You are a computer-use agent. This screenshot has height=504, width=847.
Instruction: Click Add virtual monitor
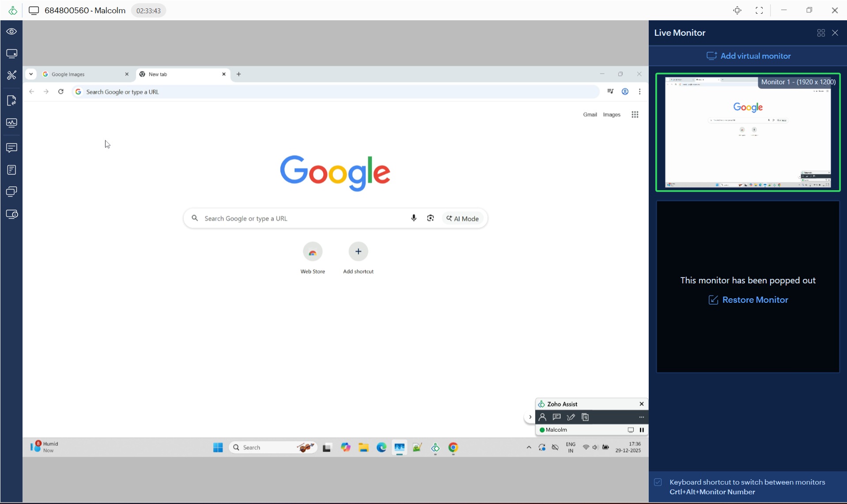click(x=749, y=56)
